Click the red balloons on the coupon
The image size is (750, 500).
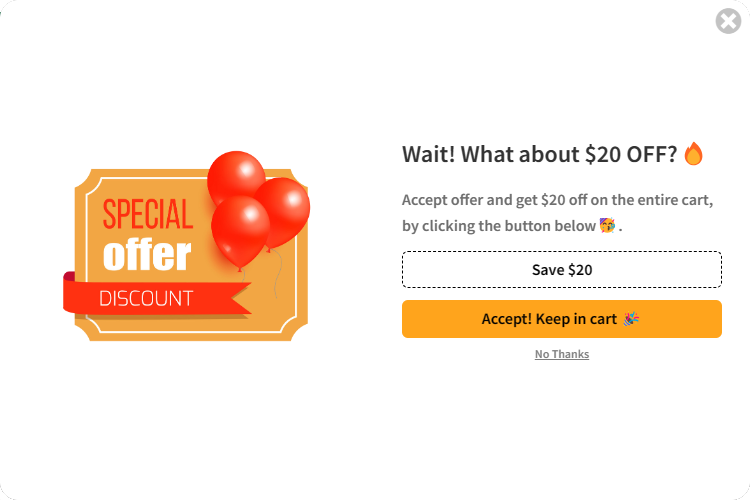tap(256, 205)
